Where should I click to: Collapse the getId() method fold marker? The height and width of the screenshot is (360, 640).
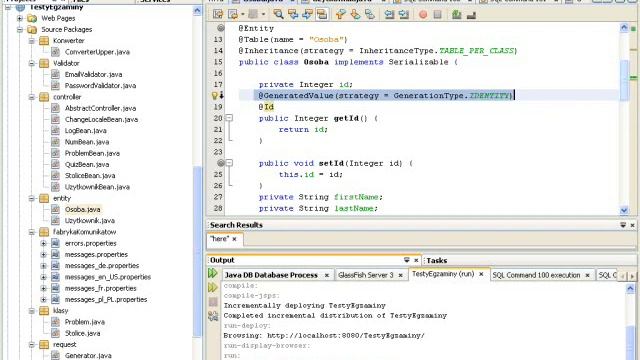coord(229,118)
